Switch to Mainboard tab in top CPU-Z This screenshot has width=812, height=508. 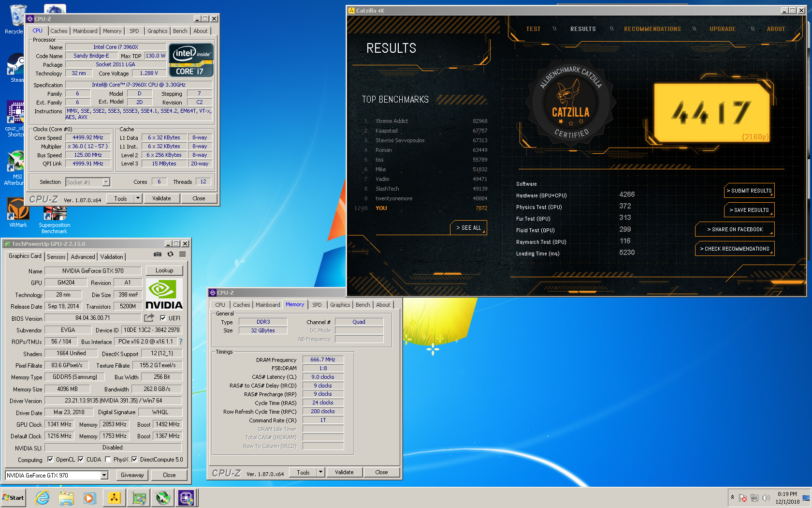coord(85,31)
